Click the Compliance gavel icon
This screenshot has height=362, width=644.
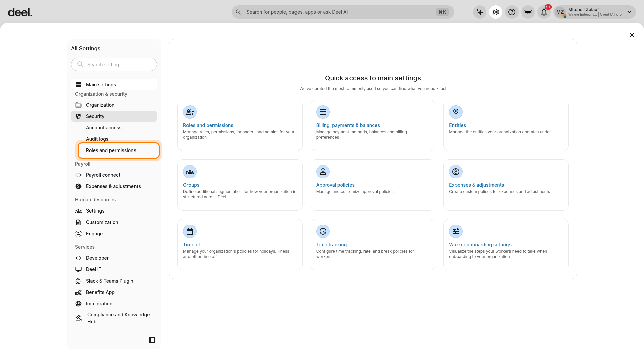click(x=79, y=318)
